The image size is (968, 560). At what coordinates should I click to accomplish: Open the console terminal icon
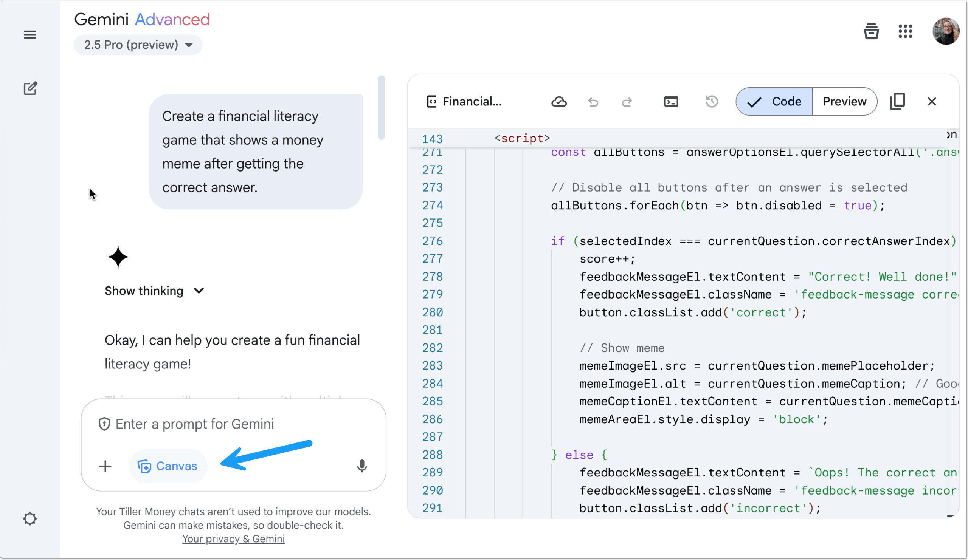[671, 102]
